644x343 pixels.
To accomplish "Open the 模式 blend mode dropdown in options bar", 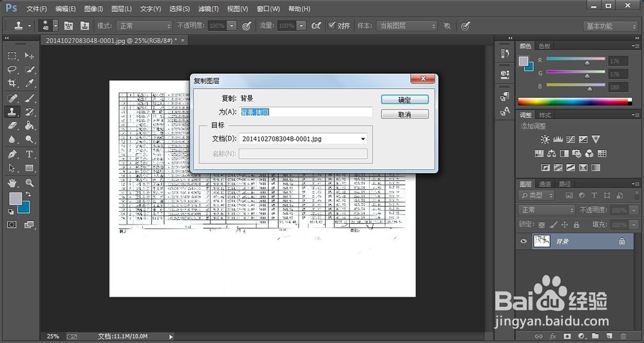I will (x=144, y=26).
